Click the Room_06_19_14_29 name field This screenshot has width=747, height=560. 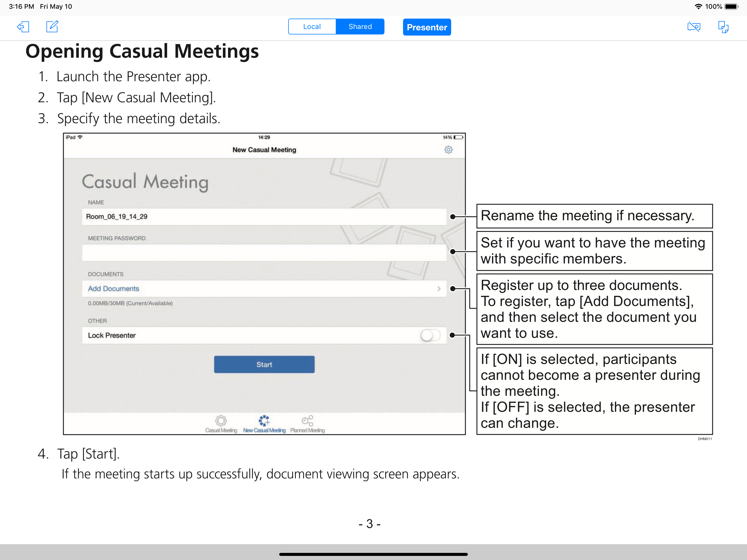[x=264, y=217]
